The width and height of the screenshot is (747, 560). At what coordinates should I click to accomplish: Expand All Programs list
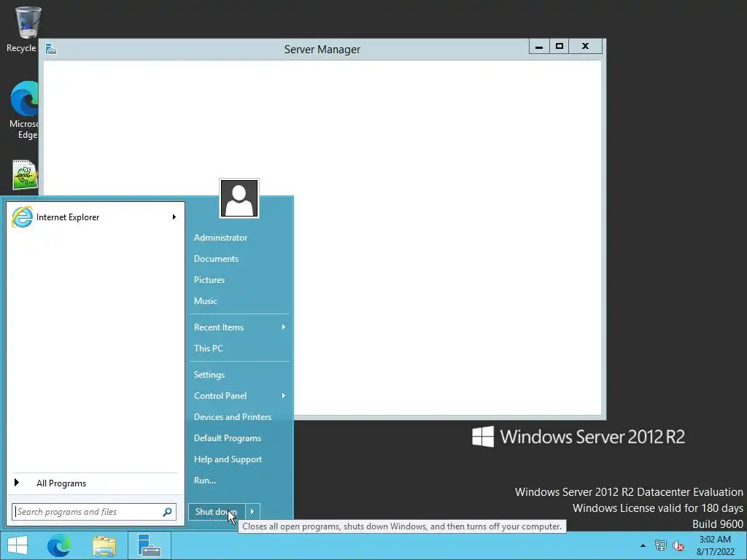[x=96, y=483]
